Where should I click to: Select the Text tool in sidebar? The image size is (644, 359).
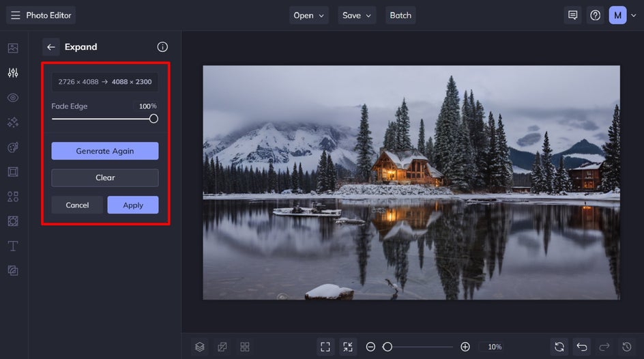tap(13, 246)
